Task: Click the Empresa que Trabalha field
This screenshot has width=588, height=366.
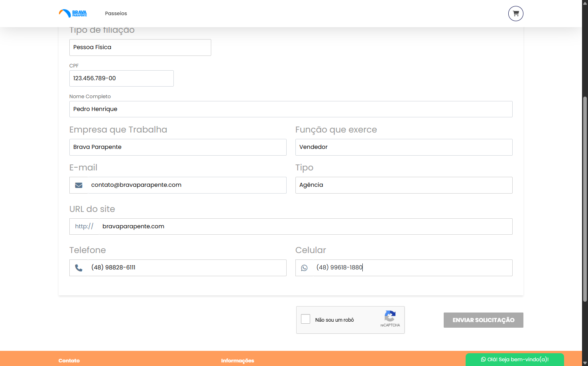Action: [178, 147]
